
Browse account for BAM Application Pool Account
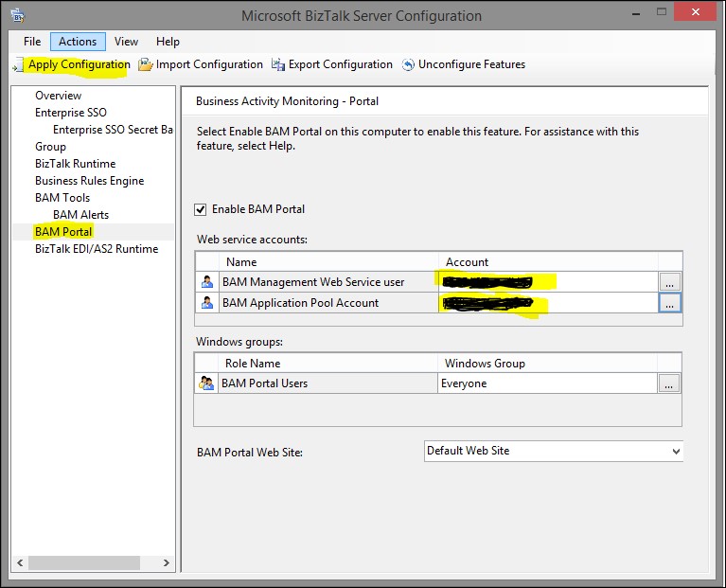tap(669, 303)
